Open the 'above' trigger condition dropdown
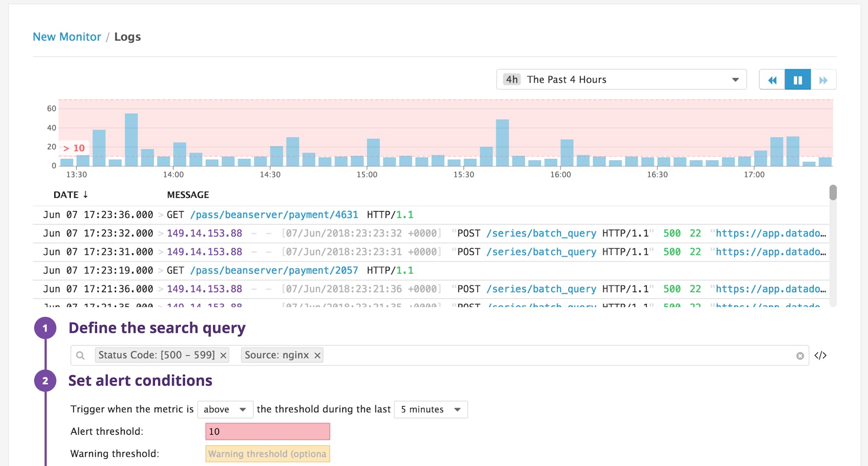 click(x=225, y=409)
